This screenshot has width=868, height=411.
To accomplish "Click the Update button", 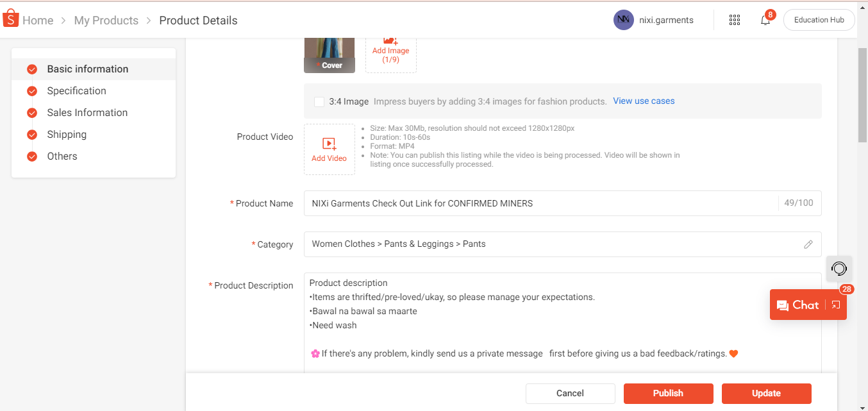I will [x=766, y=393].
